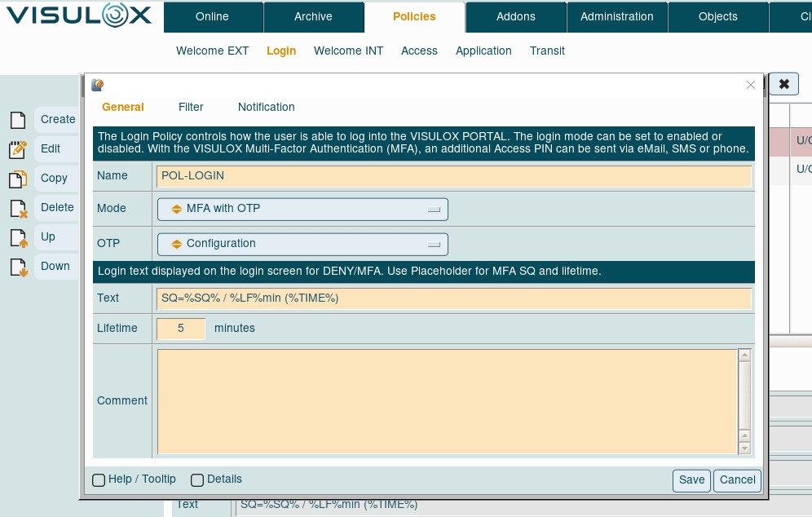
Task: Click the Lifetime minutes input field
Action: coord(181,329)
